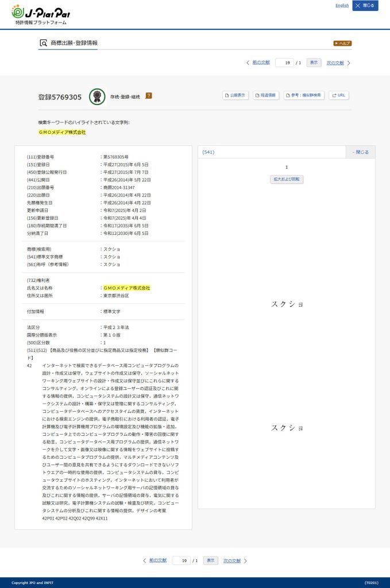
Task: Click the bottom document number field
Action: [x=181, y=560]
